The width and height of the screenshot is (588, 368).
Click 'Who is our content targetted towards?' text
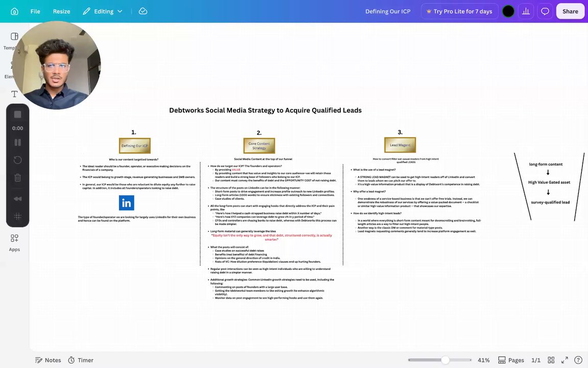point(133,159)
